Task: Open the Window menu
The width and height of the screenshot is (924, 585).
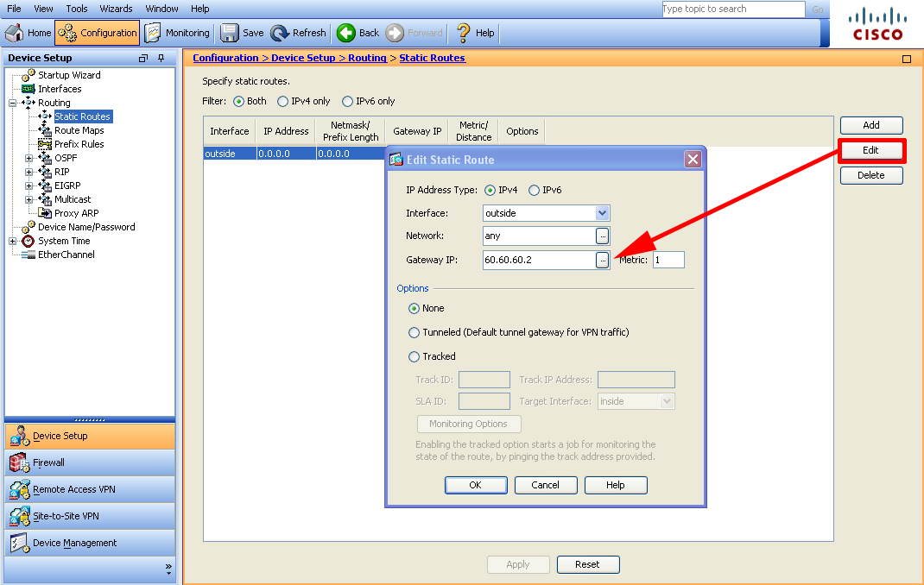Action: [162, 9]
